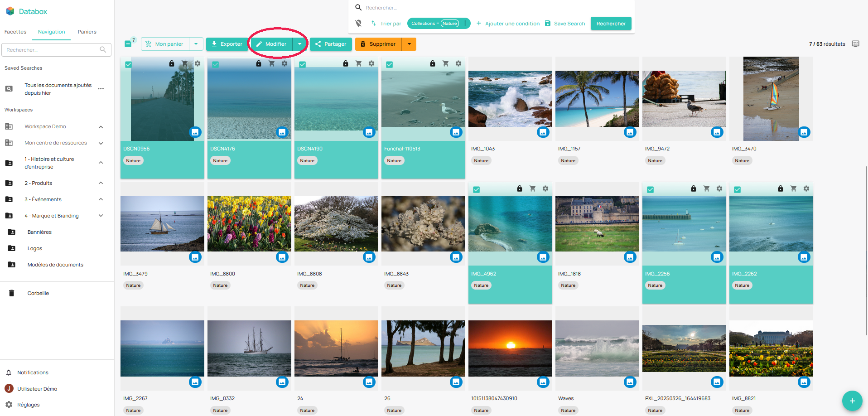Switch to the Paniers tab
This screenshot has height=416, width=868.
tap(87, 32)
